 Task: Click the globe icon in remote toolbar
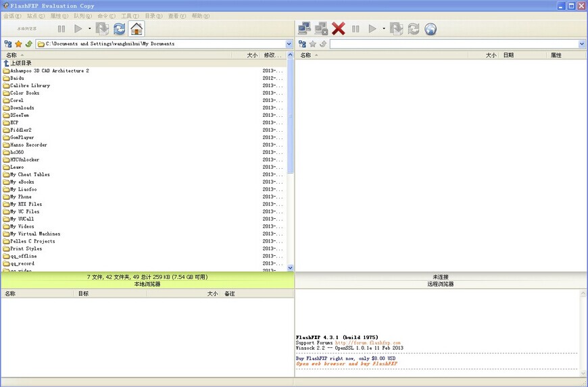pos(431,29)
